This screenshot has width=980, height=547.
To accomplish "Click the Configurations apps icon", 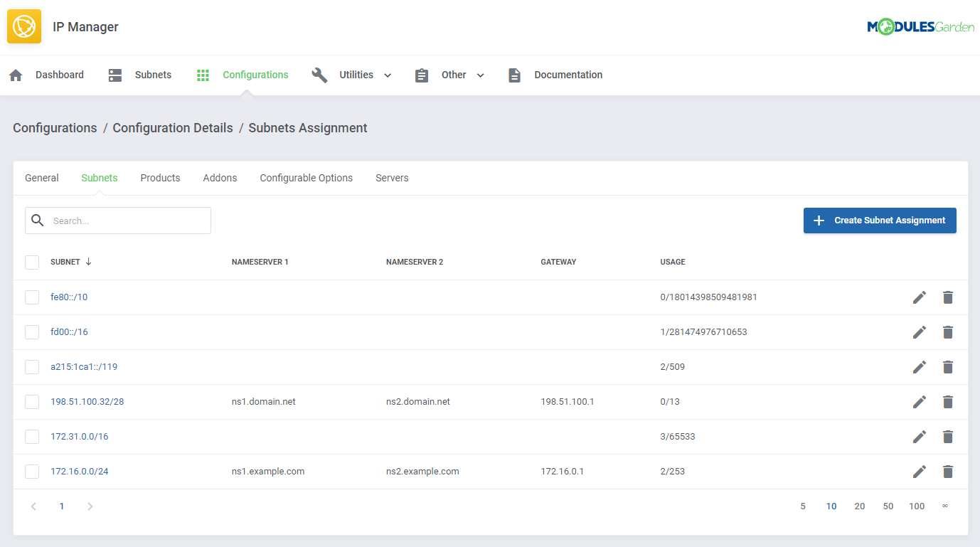I will (x=203, y=74).
